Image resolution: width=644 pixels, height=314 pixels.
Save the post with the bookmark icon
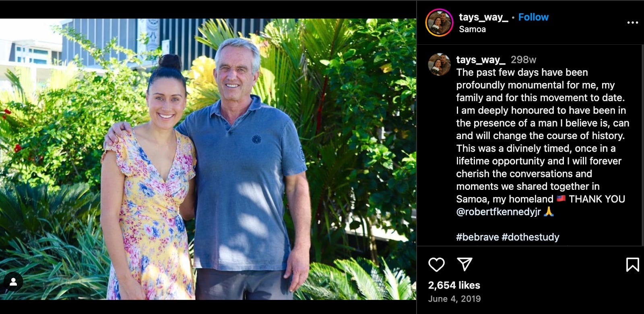pyautogui.click(x=632, y=265)
